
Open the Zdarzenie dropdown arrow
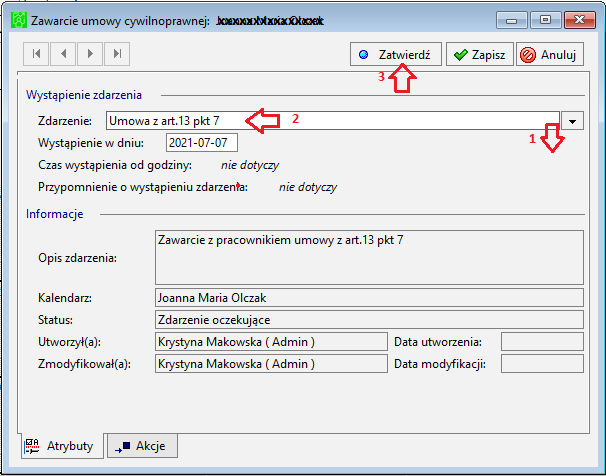click(572, 121)
